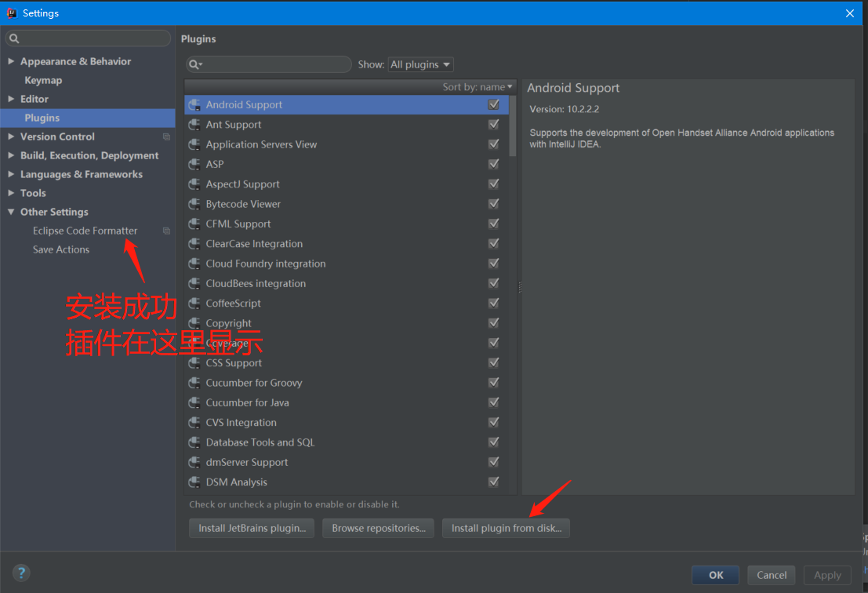
Task: Click the Ant Support plugin icon
Action: click(194, 125)
